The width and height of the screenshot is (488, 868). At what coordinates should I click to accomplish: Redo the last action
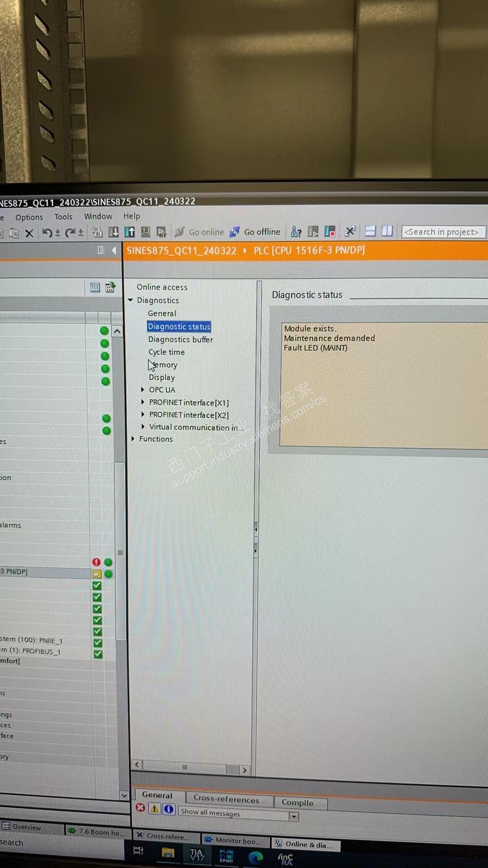click(70, 232)
